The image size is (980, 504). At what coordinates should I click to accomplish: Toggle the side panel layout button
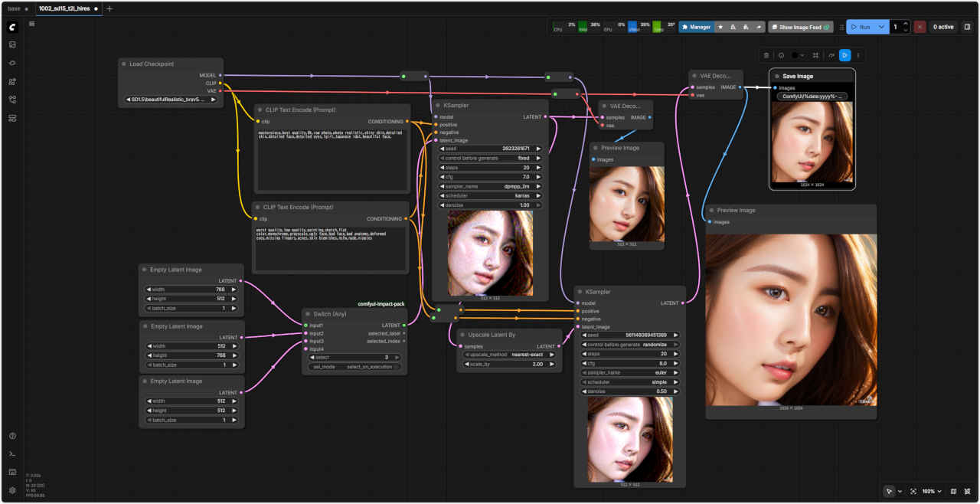point(967,27)
